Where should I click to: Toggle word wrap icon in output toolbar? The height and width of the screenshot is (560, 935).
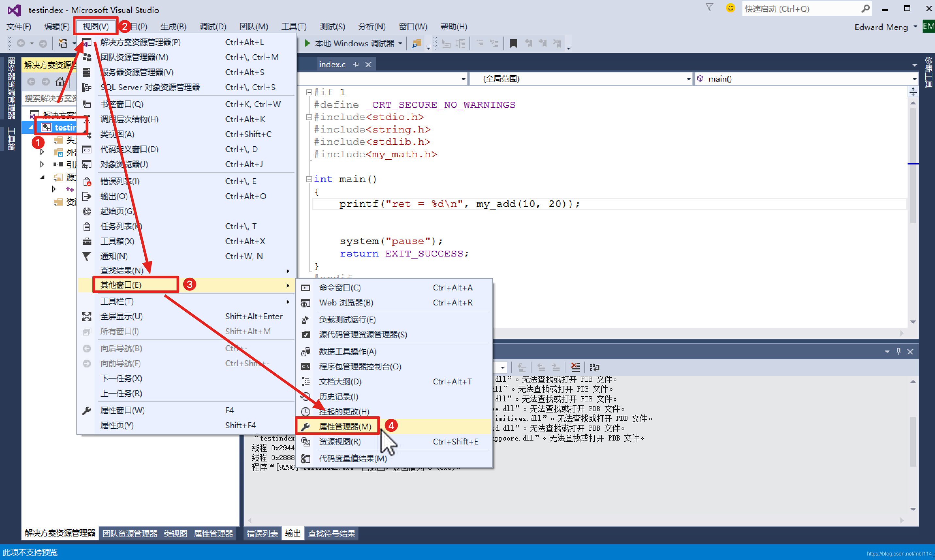(594, 367)
